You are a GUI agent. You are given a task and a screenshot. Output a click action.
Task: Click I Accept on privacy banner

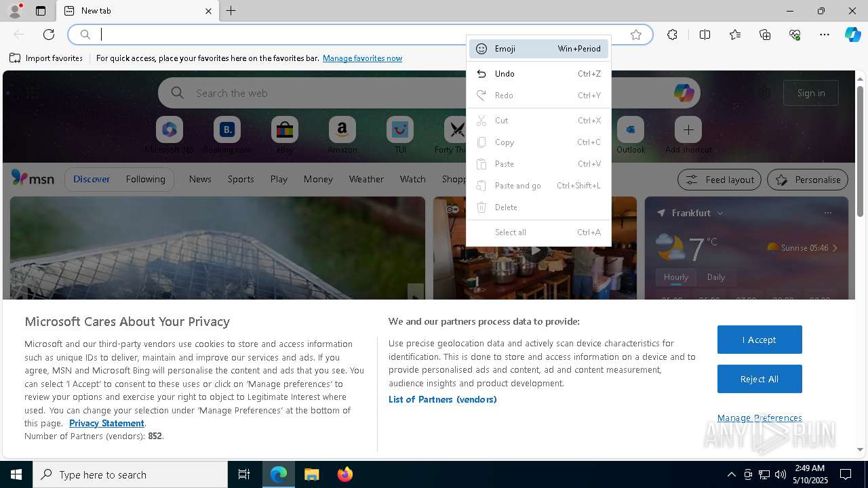(x=759, y=340)
